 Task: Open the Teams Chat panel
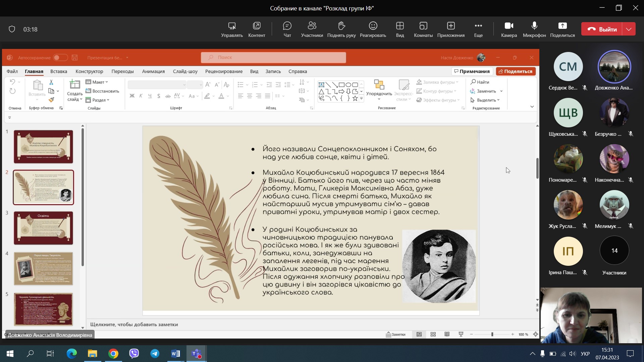pyautogui.click(x=287, y=26)
